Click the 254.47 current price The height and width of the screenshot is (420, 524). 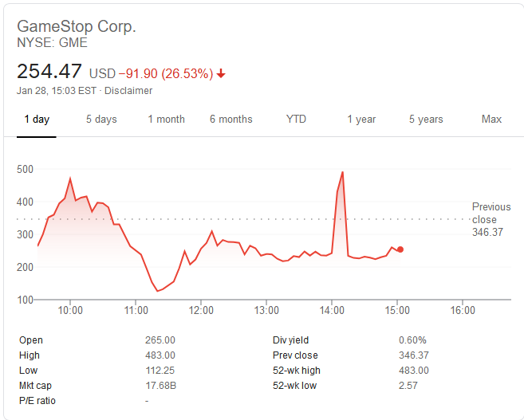coord(50,72)
